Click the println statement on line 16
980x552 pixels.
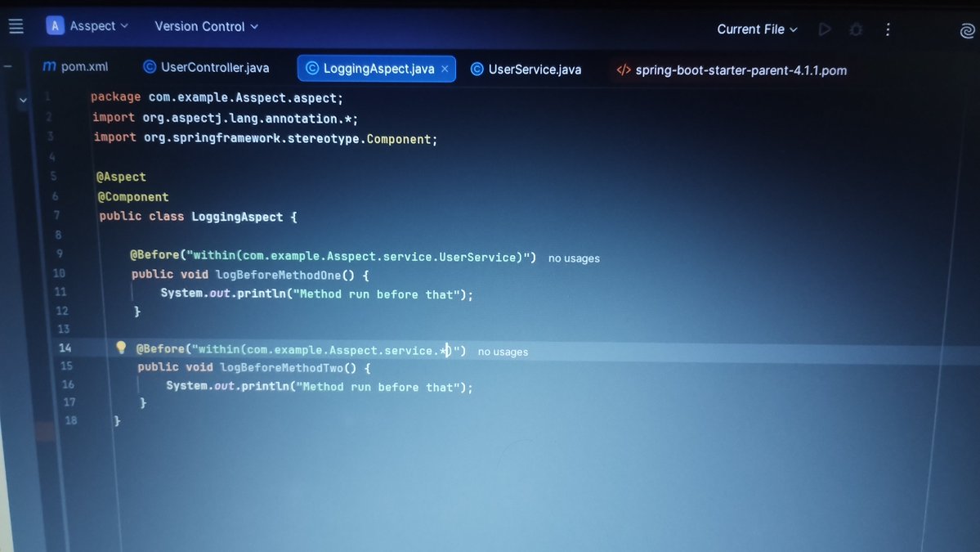[320, 386]
